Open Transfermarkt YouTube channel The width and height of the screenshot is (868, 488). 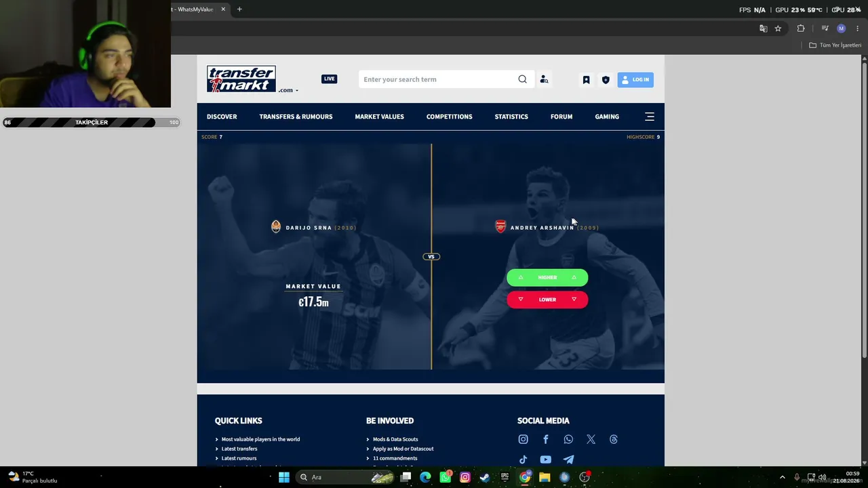tap(545, 460)
